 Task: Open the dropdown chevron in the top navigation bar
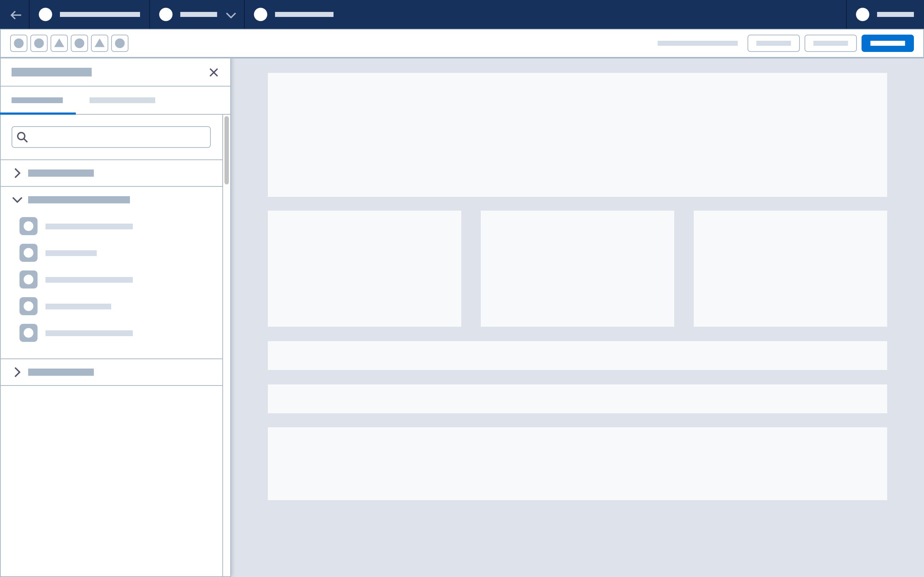(231, 15)
